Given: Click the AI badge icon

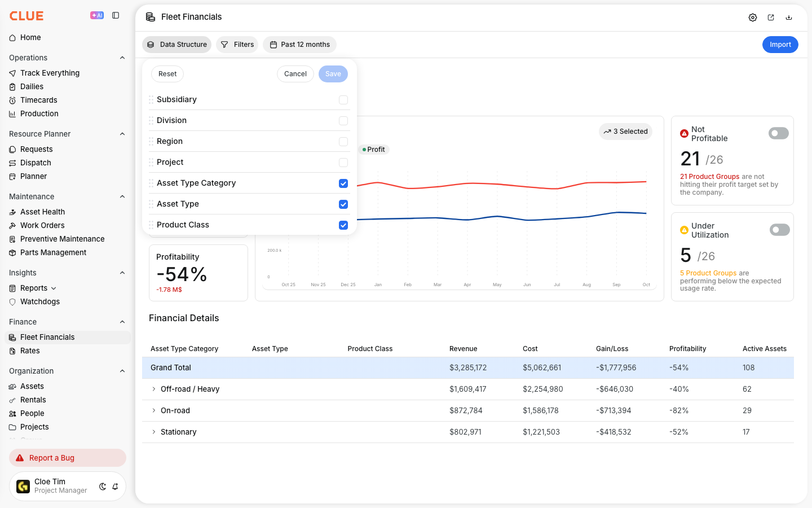Looking at the screenshot, I should coord(97,15).
